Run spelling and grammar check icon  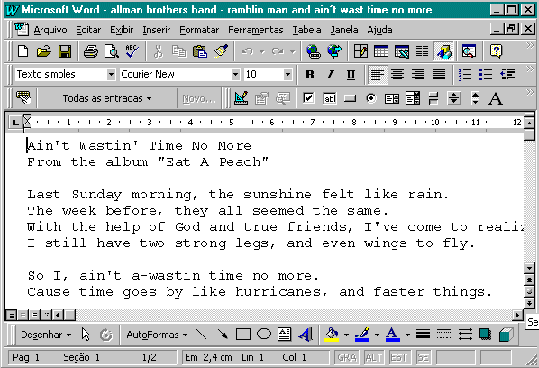tap(132, 52)
